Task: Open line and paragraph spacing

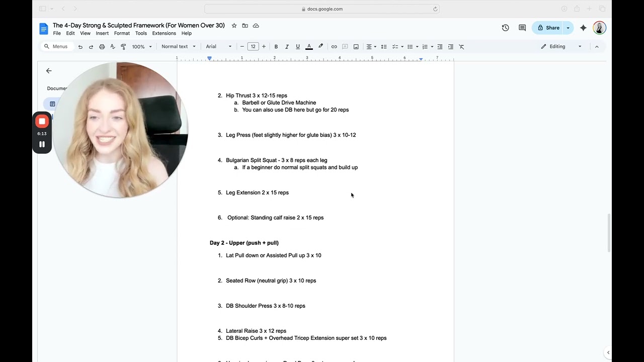Action: pyautogui.click(x=384, y=47)
